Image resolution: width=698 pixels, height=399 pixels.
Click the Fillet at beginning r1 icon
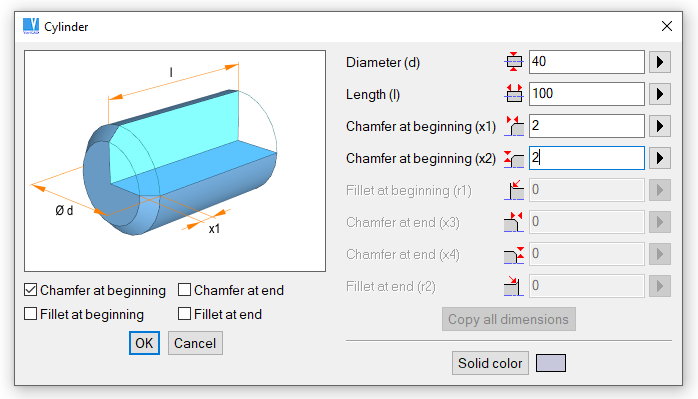pos(514,190)
